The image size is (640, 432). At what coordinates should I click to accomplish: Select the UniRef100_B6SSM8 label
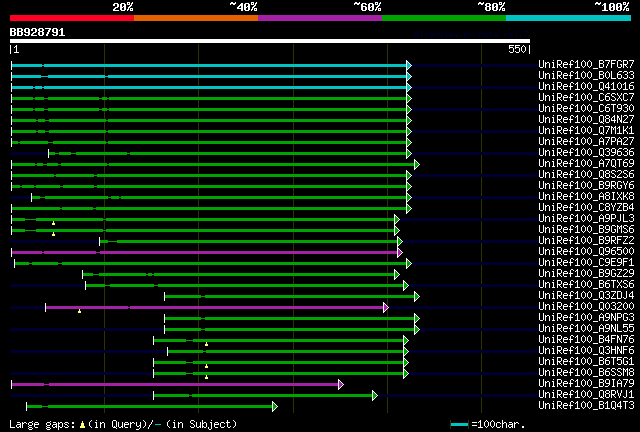586,373
